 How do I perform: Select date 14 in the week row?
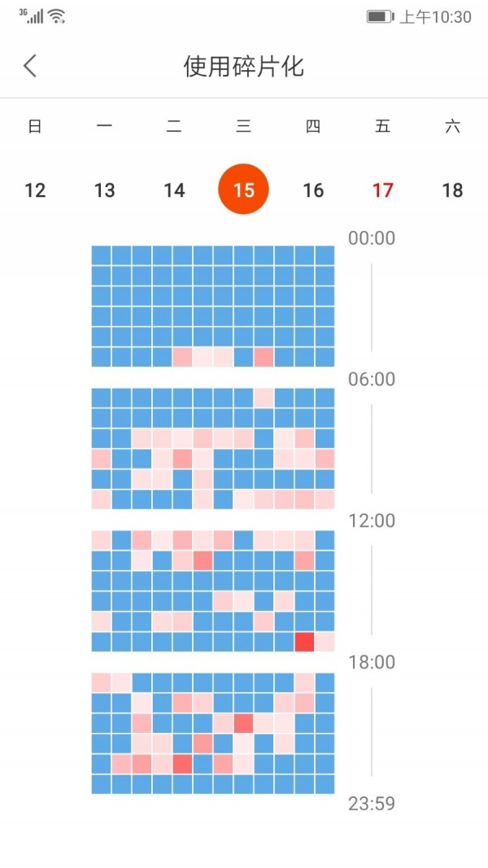click(x=174, y=190)
